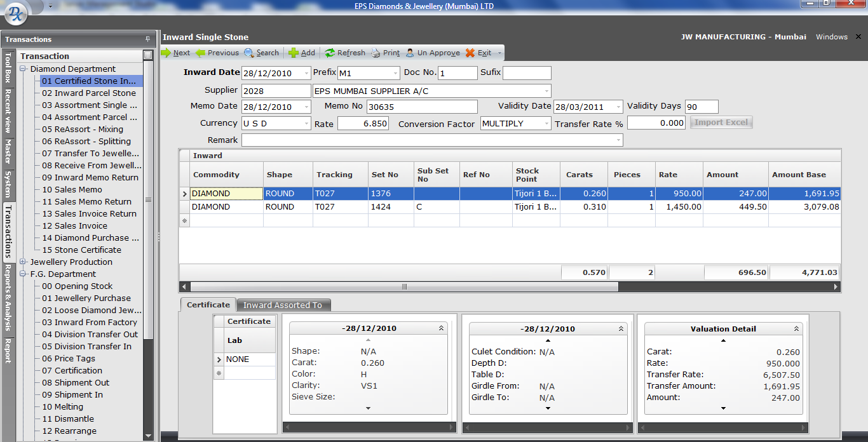This screenshot has height=442, width=868.
Task: Open the Inward Date dropdown
Action: click(307, 73)
